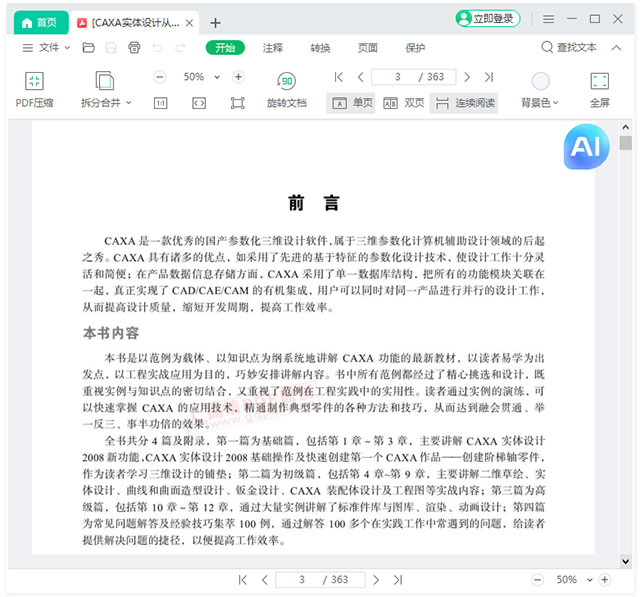Open a new tab with the plus button
This screenshot has width=640, height=597.
coord(216,23)
